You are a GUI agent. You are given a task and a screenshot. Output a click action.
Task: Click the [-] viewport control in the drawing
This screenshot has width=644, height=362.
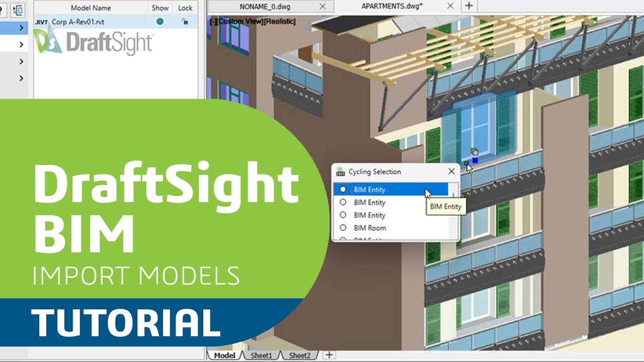point(213,22)
